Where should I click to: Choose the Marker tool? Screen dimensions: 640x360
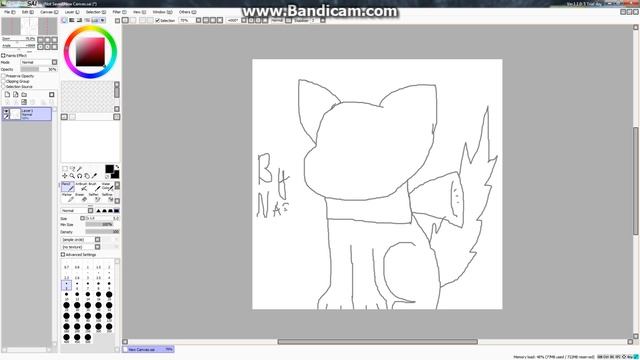pyautogui.click(x=67, y=198)
